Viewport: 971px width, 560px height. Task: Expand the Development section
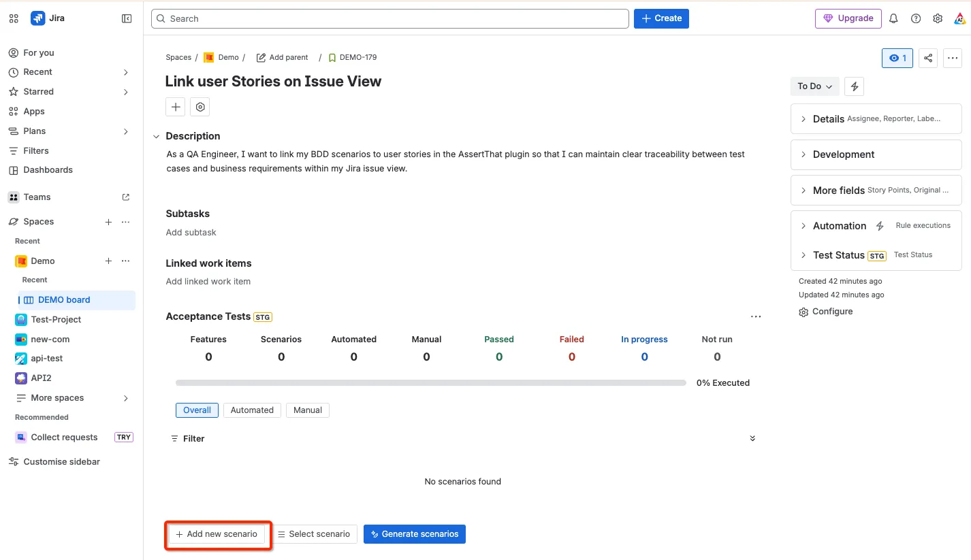pos(876,154)
